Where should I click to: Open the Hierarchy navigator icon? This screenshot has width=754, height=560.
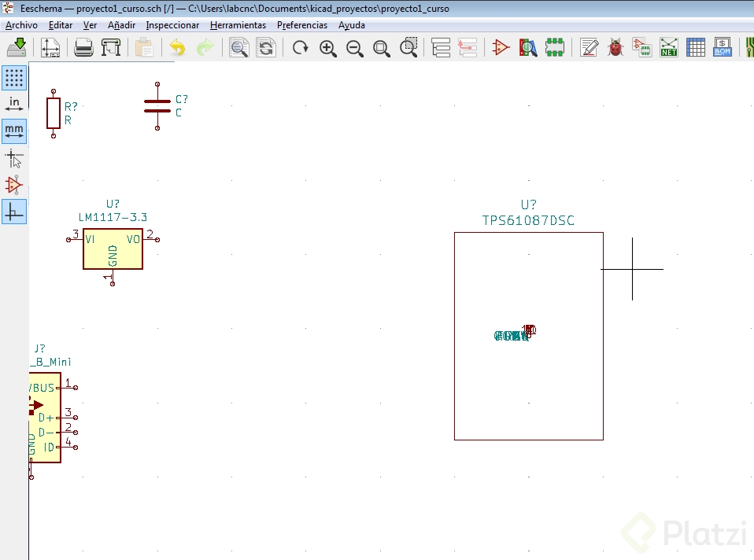[441, 48]
